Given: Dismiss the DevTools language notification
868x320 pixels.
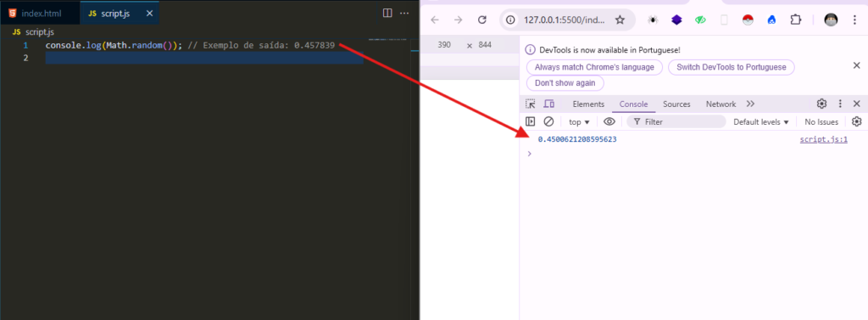Looking at the screenshot, I should point(856,65).
